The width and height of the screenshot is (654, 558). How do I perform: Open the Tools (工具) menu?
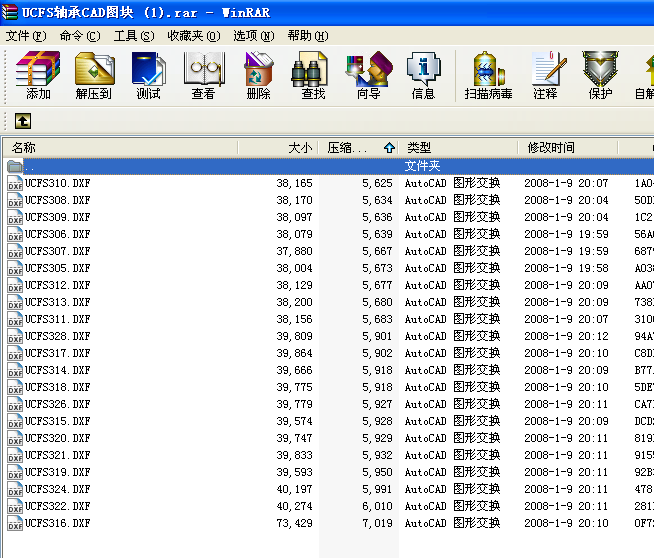[134, 36]
